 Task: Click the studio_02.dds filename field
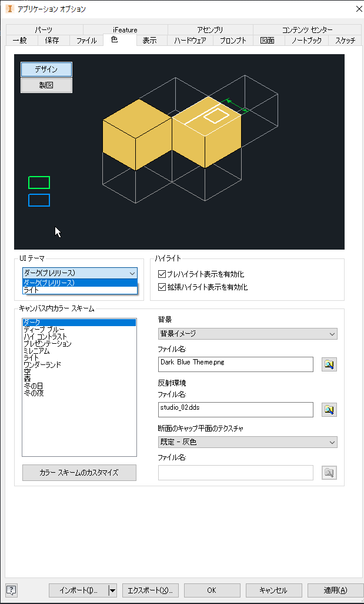tap(235, 410)
